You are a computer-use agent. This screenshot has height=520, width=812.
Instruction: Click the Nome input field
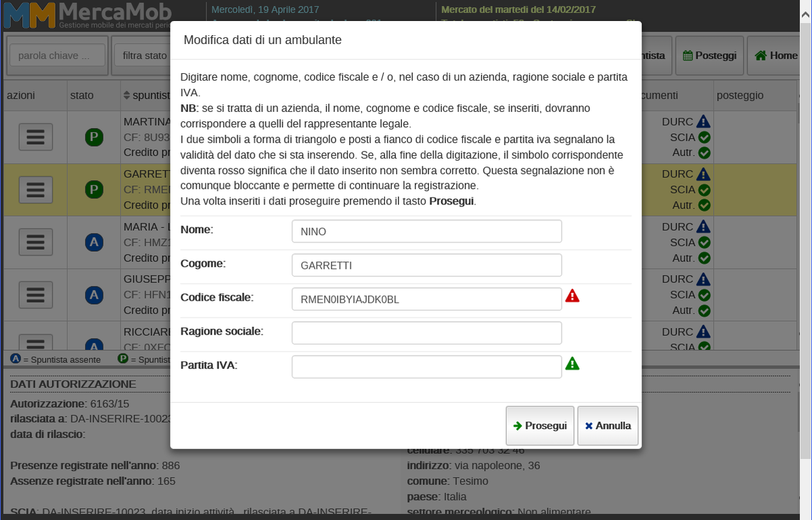point(427,231)
